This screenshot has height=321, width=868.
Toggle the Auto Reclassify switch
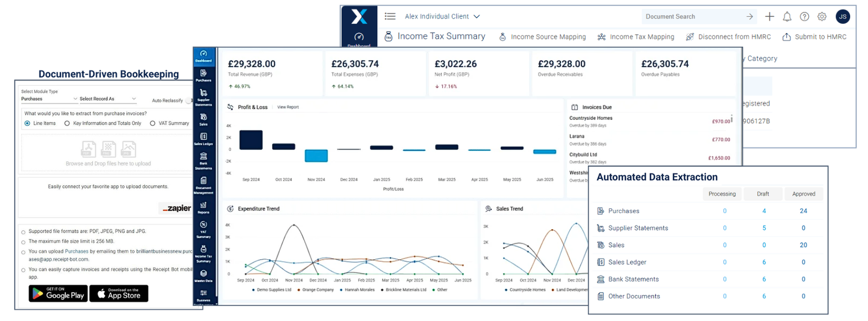[x=189, y=100]
